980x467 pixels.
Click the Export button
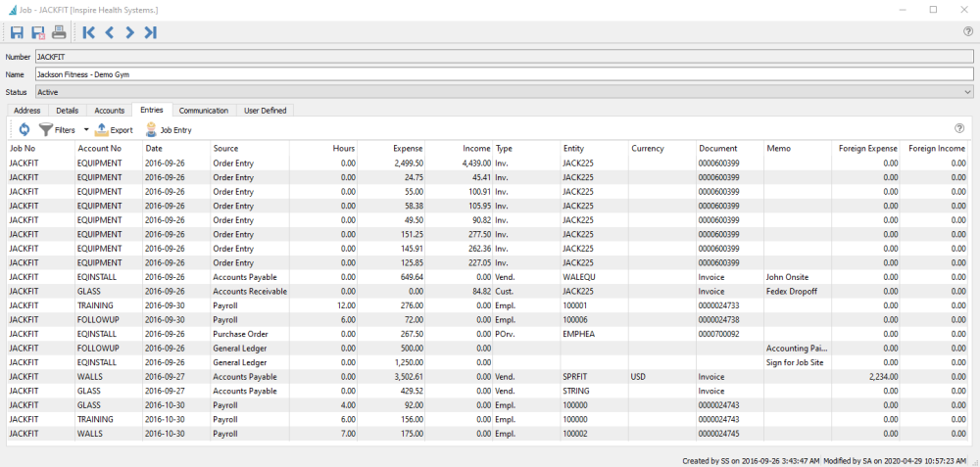[114, 130]
